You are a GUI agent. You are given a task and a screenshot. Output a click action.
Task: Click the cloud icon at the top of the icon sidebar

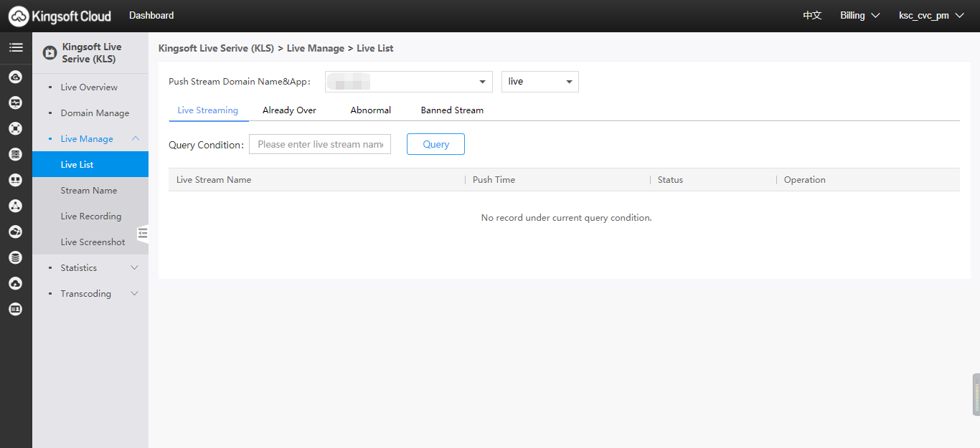(15, 77)
